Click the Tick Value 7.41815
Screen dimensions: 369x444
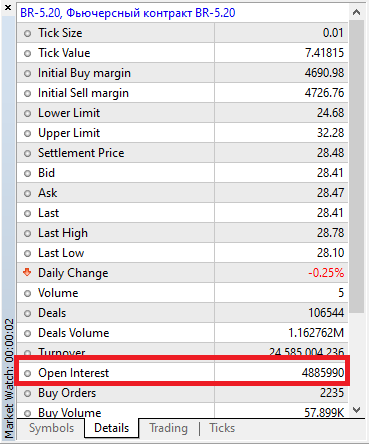tap(324, 53)
